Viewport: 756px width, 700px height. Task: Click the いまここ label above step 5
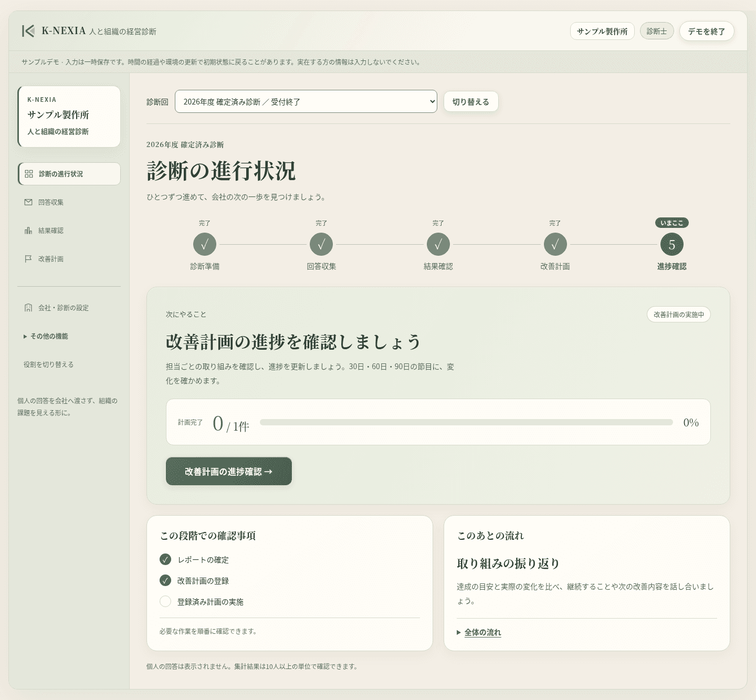pyautogui.click(x=672, y=223)
